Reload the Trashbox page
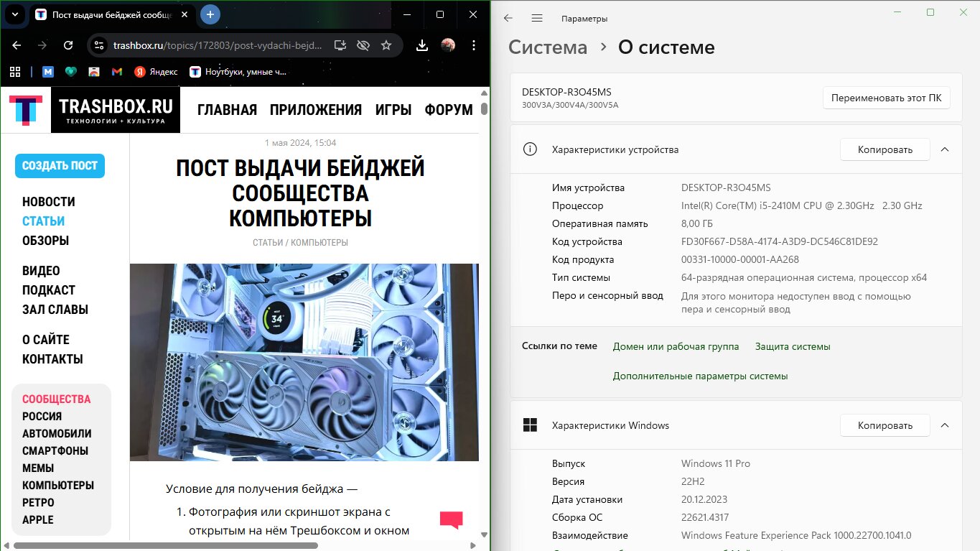Image resolution: width=980 pixels, height=551 pixels. pos(68,45)
